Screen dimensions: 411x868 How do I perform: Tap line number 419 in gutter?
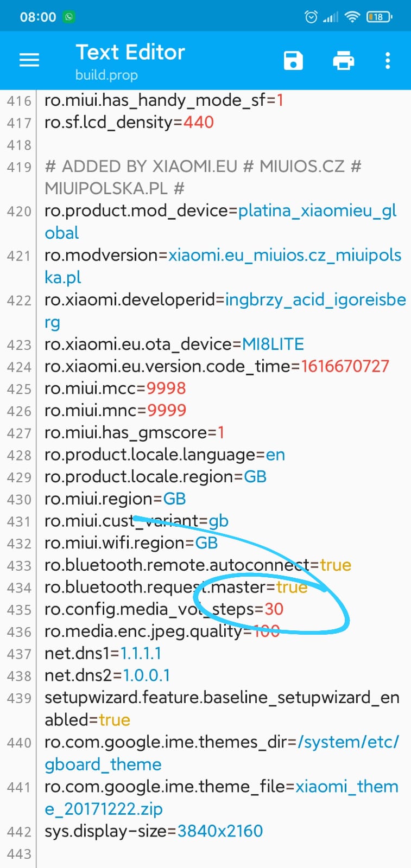coord(19,167)
